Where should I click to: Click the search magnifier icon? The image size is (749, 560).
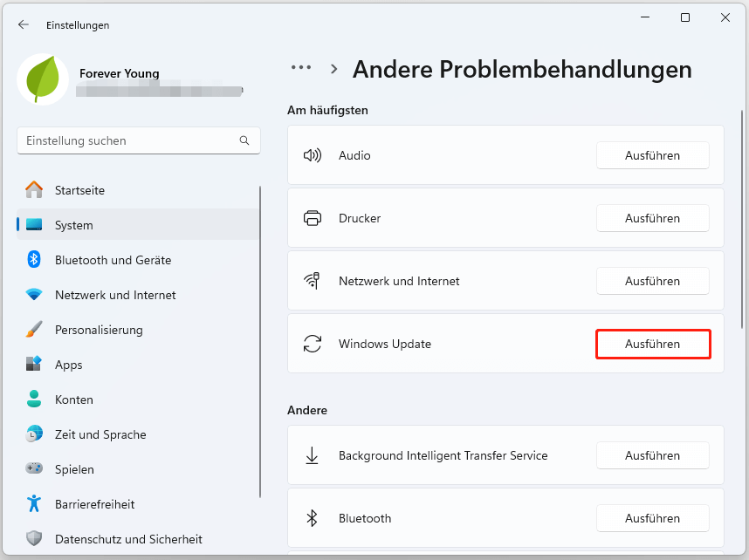tap(244, 140)
